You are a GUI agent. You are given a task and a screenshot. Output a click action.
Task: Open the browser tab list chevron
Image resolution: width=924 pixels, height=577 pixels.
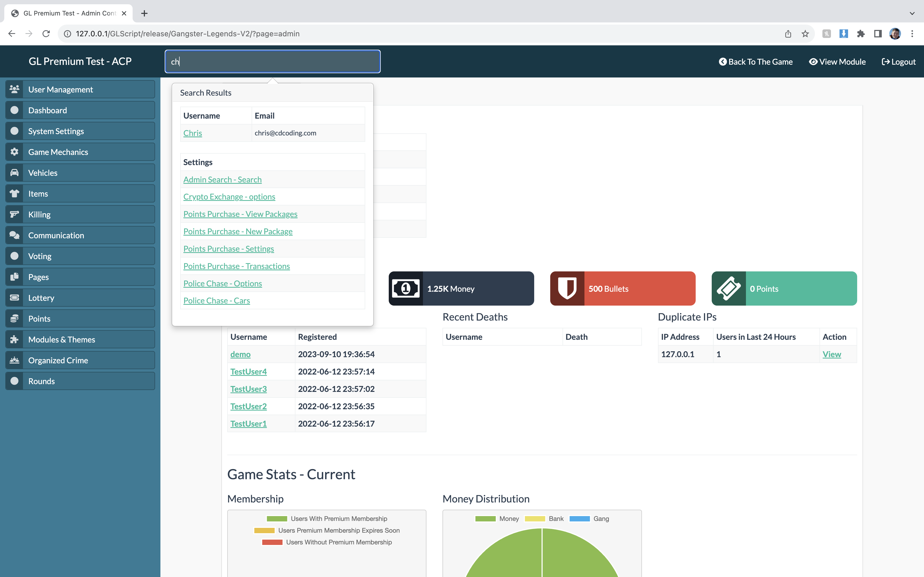tap(912, 13)
